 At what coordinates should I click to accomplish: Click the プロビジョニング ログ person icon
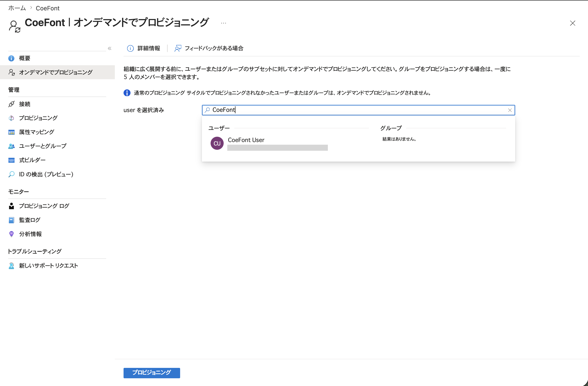(x=11, y=206)
